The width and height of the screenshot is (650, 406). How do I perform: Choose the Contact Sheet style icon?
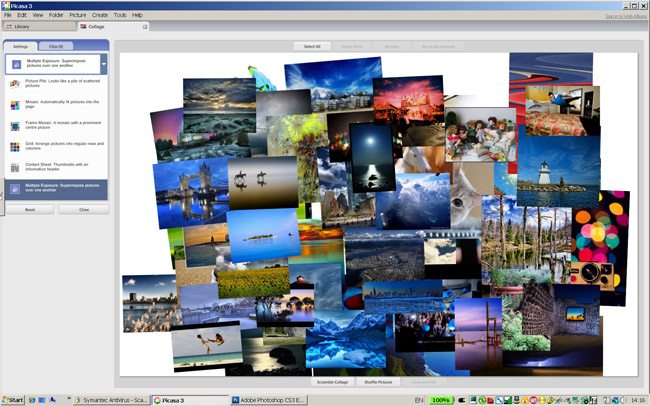pos(15,168)
